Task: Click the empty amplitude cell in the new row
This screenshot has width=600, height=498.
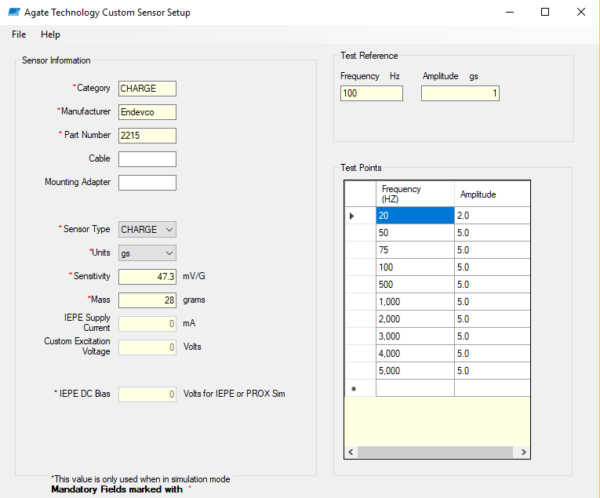Action: pos(492,388)
